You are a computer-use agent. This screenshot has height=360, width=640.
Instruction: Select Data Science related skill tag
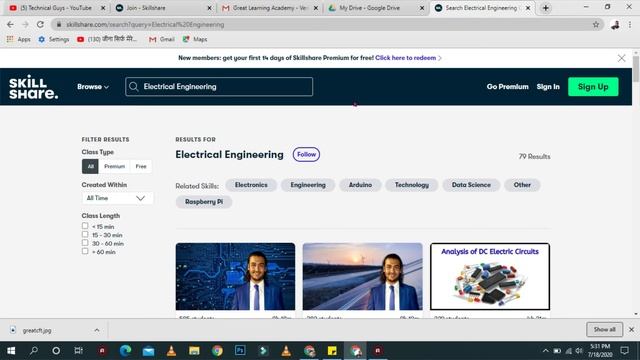(x=471, y=185)
